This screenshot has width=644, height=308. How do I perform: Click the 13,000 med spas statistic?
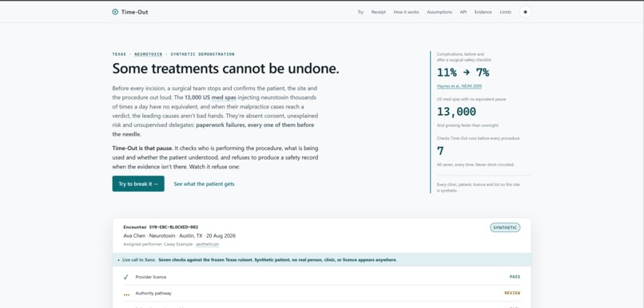[x=456, y=112]
